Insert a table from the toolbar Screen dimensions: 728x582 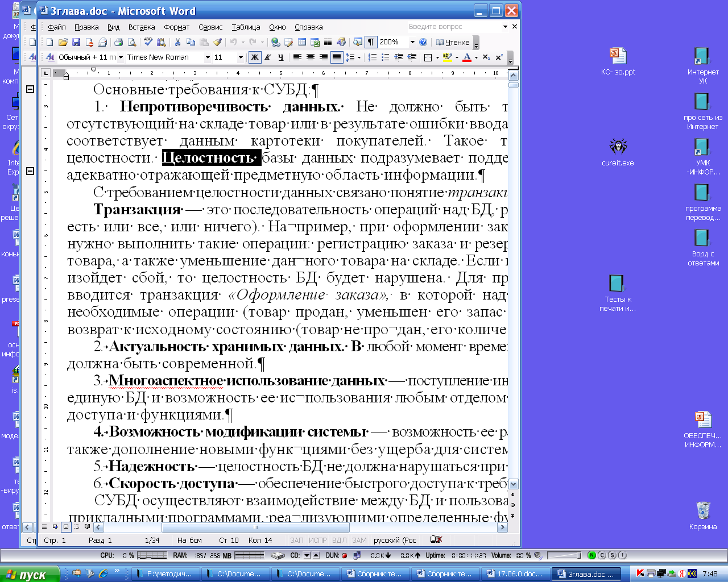pos(301,42)
